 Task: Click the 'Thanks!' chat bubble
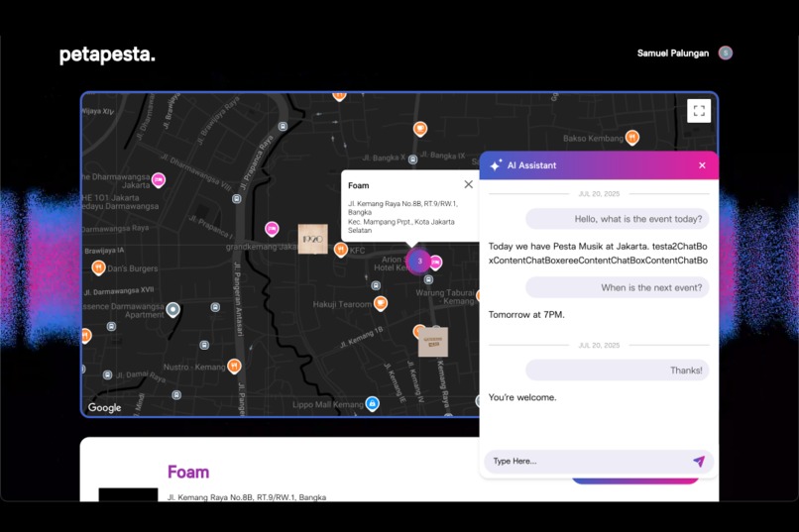pos(617,371)
